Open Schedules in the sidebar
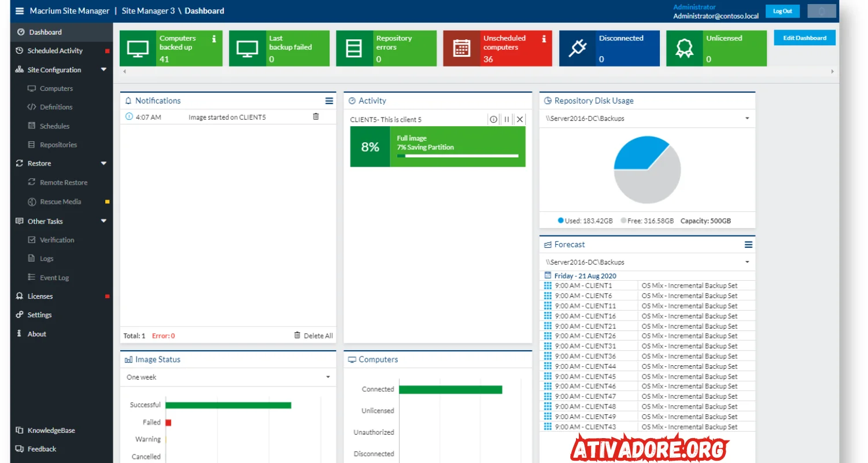Screen dimensions: 868x463 tap(54, 126)
